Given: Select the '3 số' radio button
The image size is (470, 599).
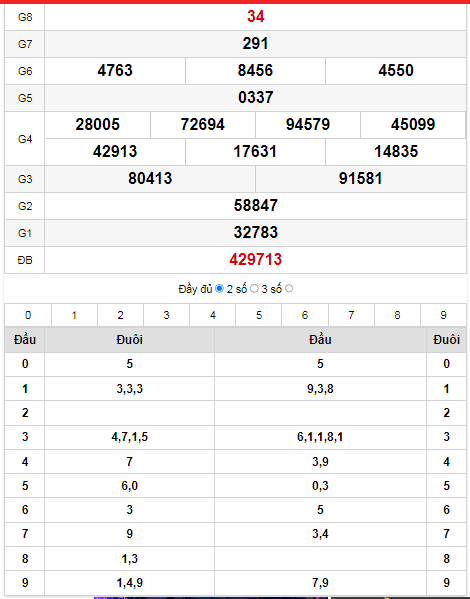Looking at the screenshot, I should [289, 289].
